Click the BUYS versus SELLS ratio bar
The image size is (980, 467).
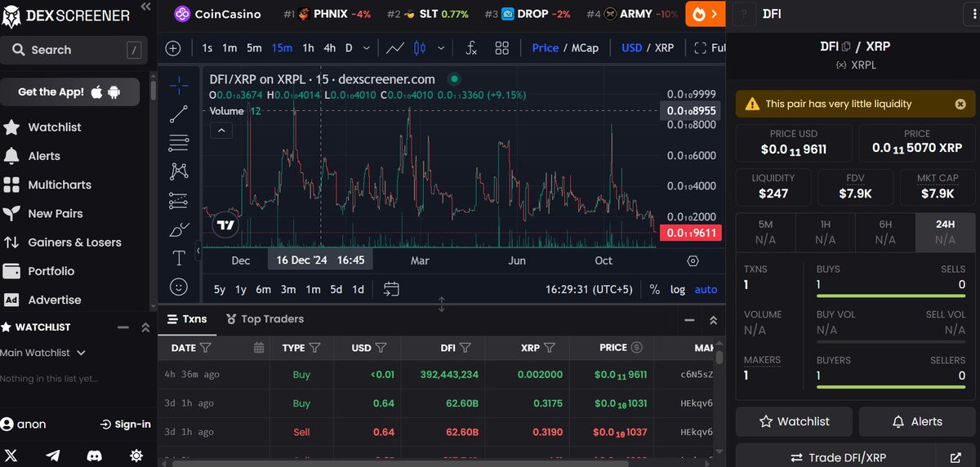(891, 296)
